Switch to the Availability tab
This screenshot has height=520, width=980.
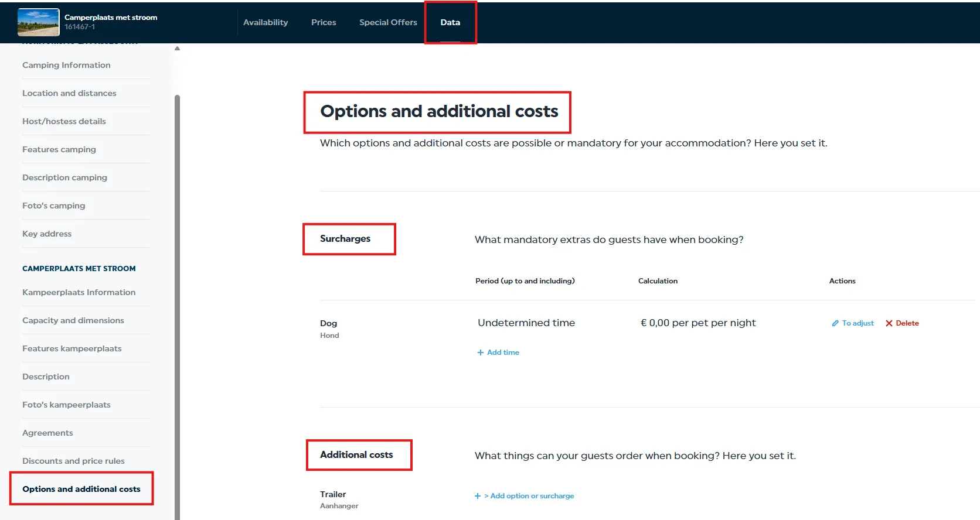point(266,22)
